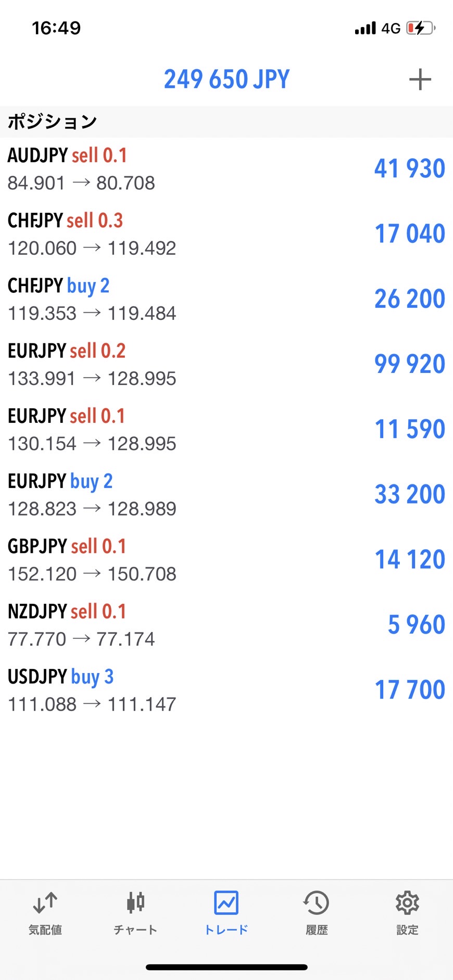
Task: Open the History (履歴) clock icon
Action: click(x=317, y=904)
